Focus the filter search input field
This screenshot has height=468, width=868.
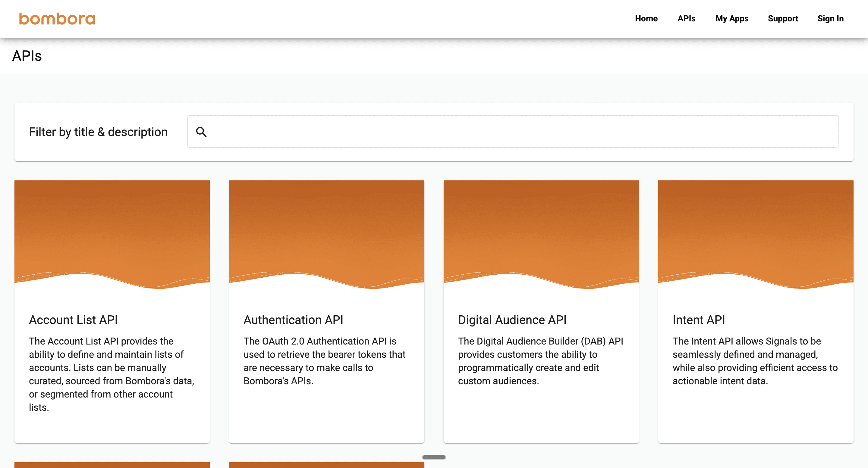pyautogui.click(x=519, y=132)
